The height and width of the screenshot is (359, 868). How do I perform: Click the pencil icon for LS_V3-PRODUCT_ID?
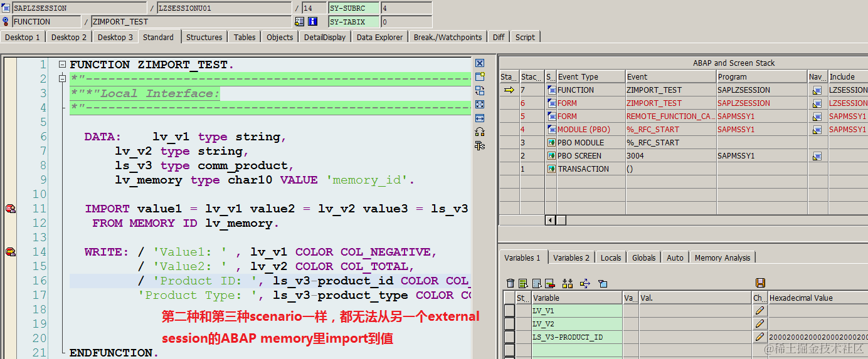760,337
